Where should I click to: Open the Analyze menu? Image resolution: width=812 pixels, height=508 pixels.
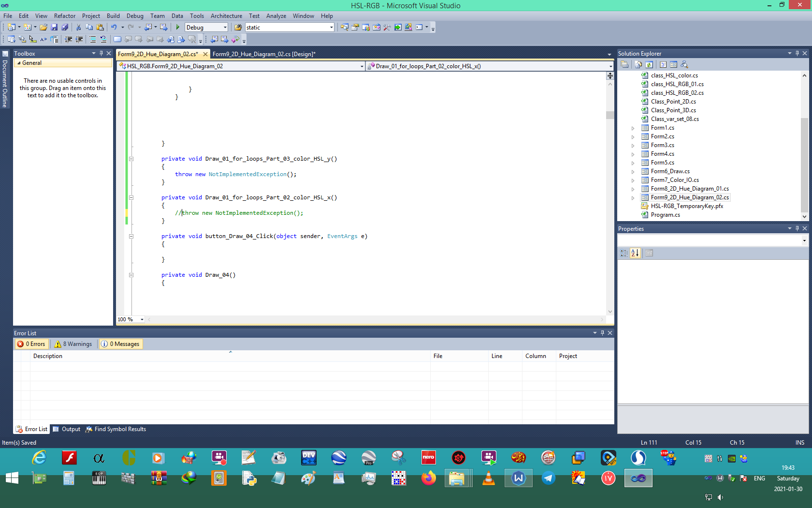[276, 16]
